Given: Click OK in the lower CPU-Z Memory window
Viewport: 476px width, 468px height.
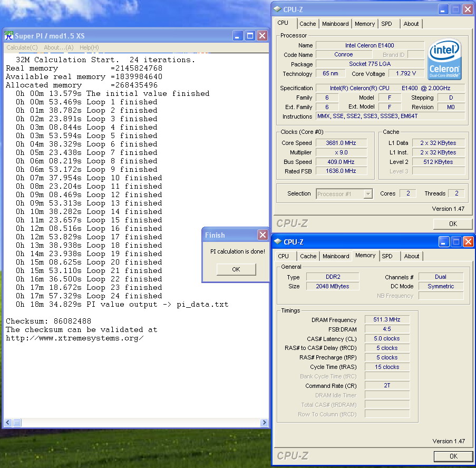Looking at the screenshot, I should pyautogui.click(x=453, y=456).
